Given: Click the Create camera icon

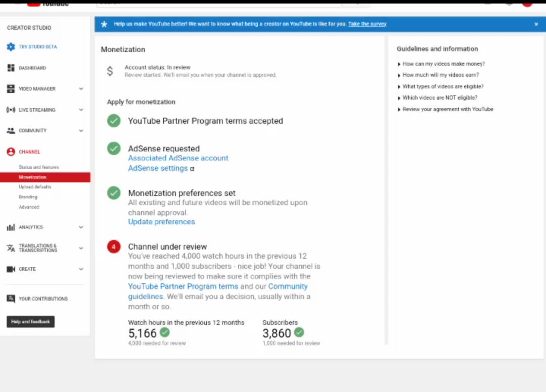Looking at the screenshot, I should (x=11, y=269).
